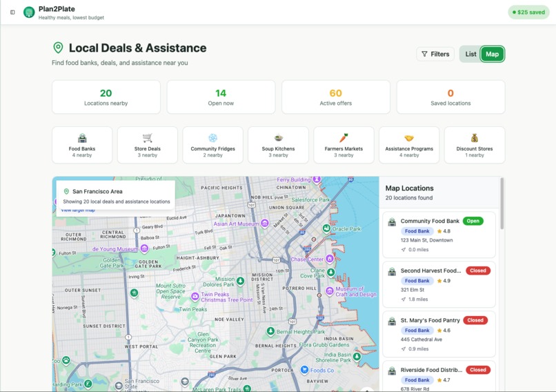This screenshot has width=556, height=392.
Task: Click the Ferry Building map marker
Action: click(x=317, y=179)
